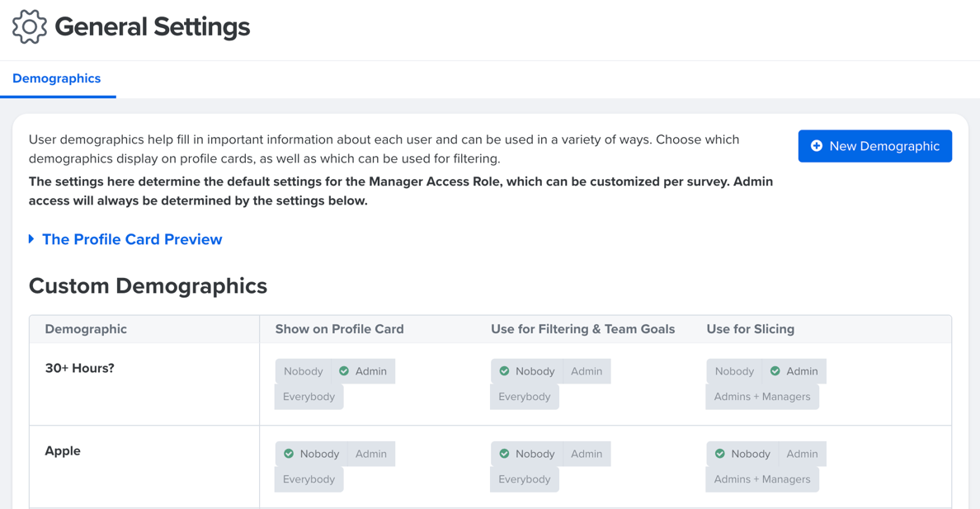Set 30+ Hours? Slicing to Admins + Managers

pos(762,397)
